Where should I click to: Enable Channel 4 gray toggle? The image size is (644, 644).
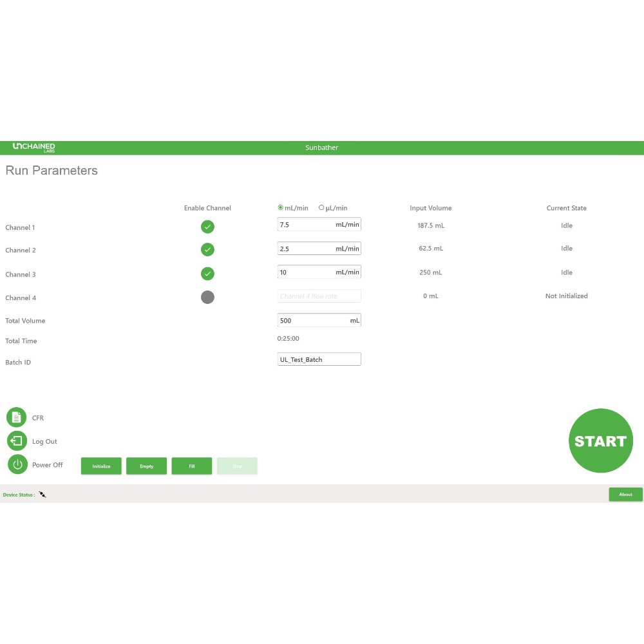[207, 297]
